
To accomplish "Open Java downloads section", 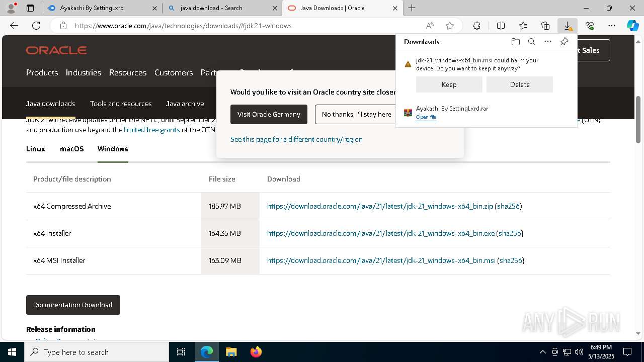I will [51, 104].
